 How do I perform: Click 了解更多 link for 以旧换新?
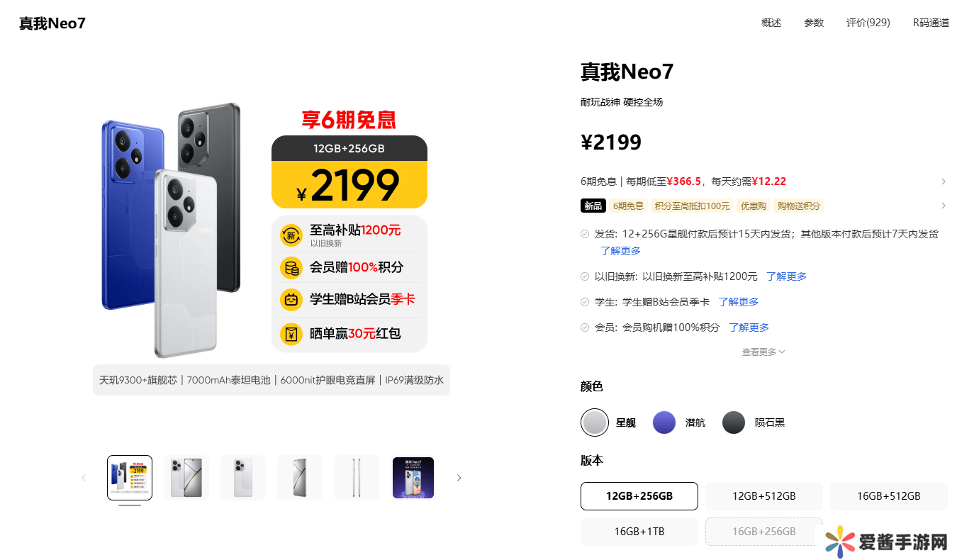point(786,276)
